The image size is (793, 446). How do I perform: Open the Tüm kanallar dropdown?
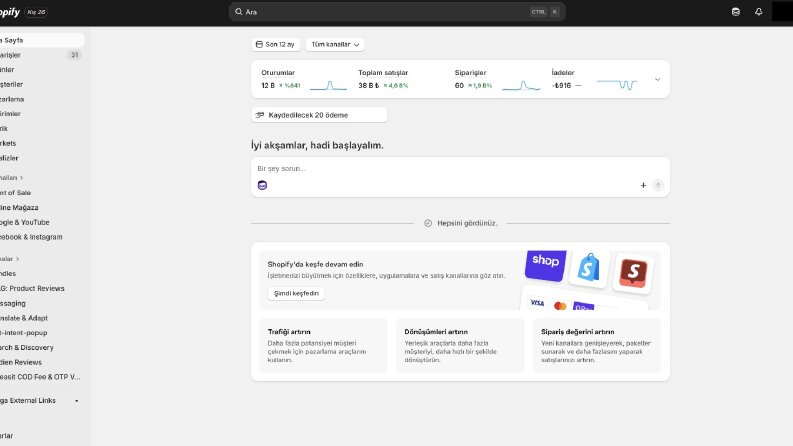[335, 44]
